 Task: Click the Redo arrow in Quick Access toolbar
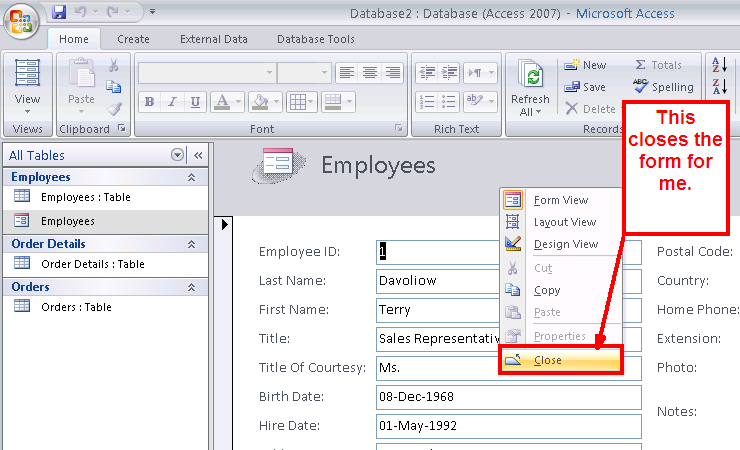(113, 12)
